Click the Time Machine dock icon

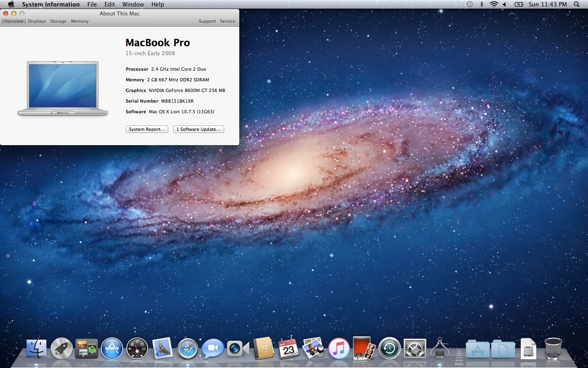click(389, 349)
